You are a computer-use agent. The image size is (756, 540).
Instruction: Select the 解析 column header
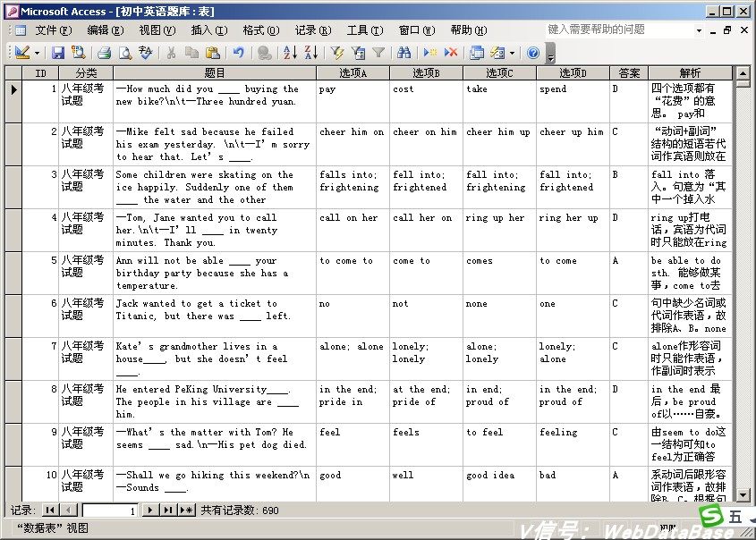pyautogui.click(x=690, y=73)
